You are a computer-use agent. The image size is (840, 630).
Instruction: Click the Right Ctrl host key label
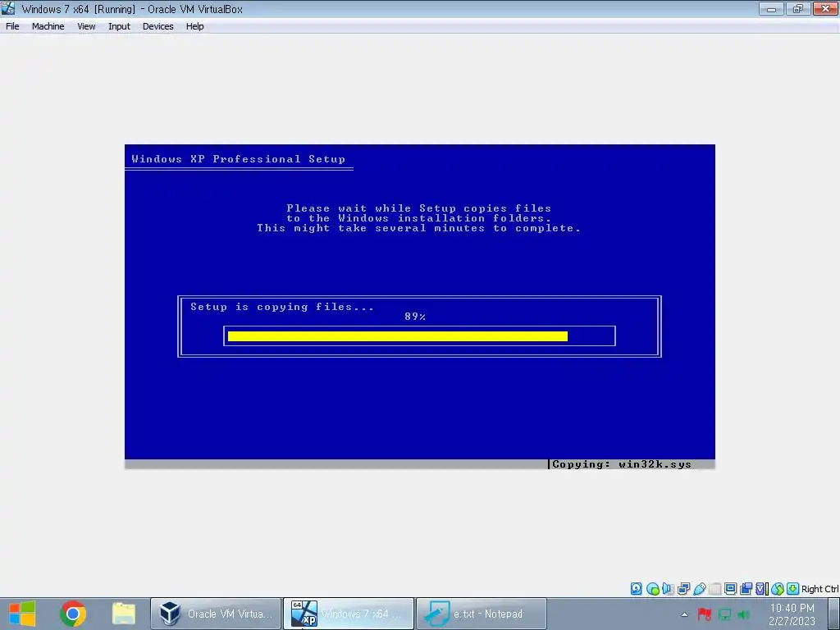point(819,589)
